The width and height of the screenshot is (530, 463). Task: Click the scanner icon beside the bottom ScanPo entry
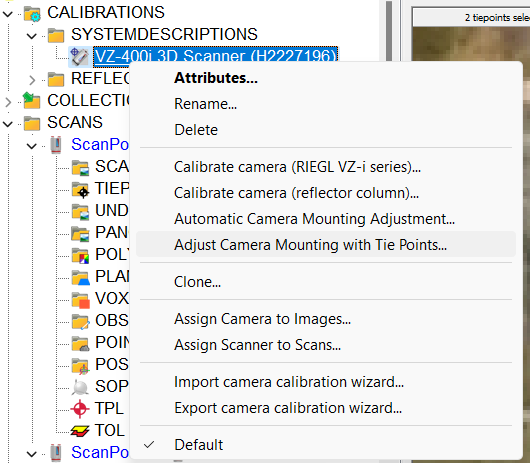56,453
